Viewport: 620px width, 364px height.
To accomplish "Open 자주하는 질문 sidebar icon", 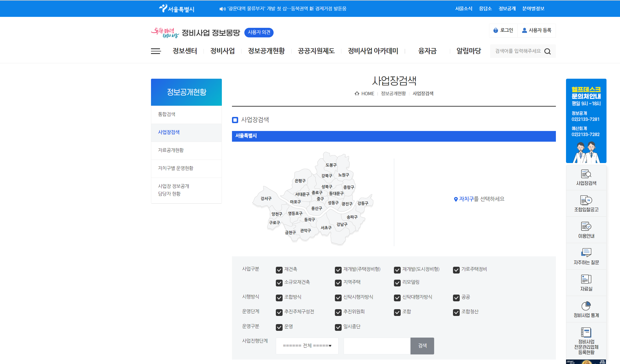I will pos(586,253).
